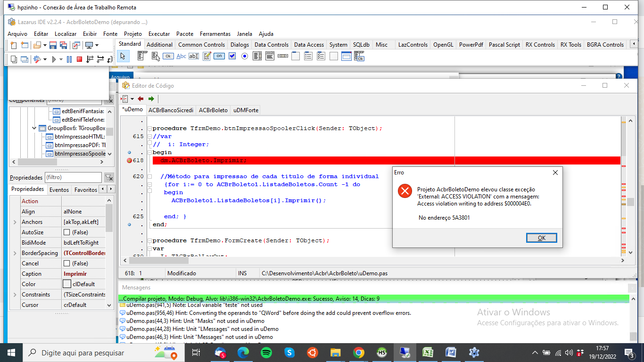Open the editor jump history dropdown
Viewport: 644px width, 362px height.
132,99
